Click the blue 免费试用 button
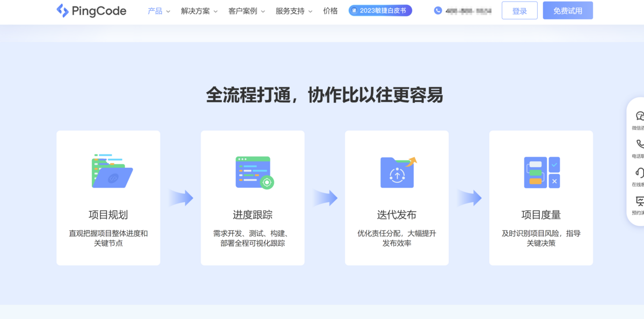The height and width of the screenshot is (319, 644). tap(567, 10)
